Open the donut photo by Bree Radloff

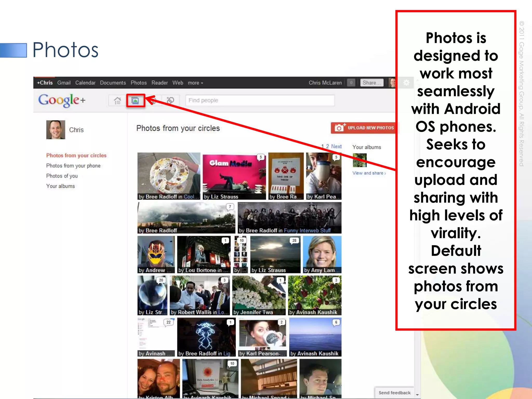(169, 176)
